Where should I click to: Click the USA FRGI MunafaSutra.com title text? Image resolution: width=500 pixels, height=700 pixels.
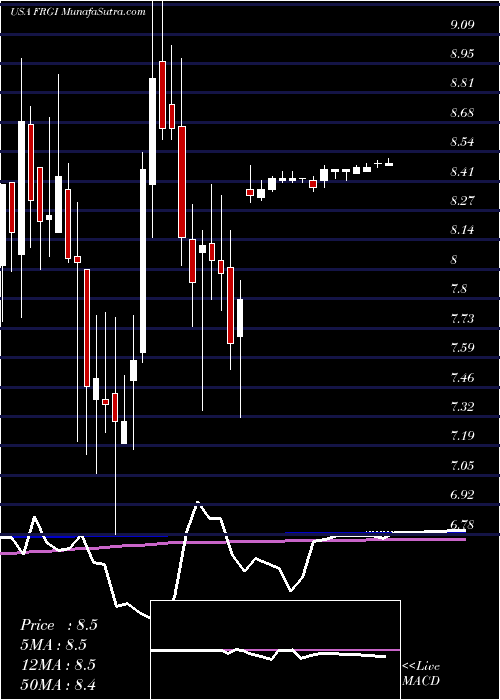[x=78, y=12]
